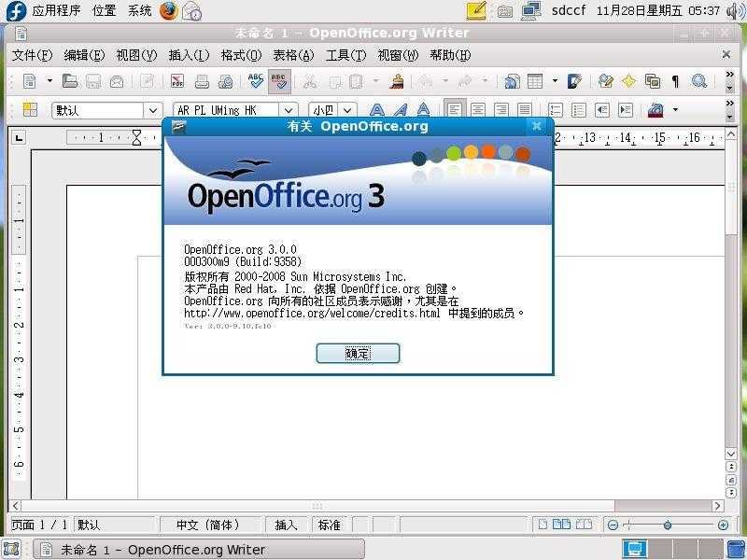
Task: Toggle Underline formatting
Action: [423, 110]
